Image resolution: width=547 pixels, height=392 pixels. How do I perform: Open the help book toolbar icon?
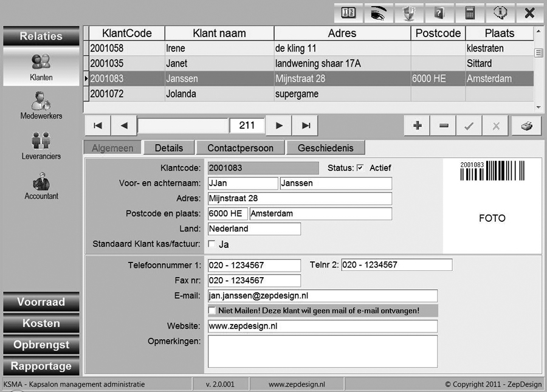click(439, 12)
